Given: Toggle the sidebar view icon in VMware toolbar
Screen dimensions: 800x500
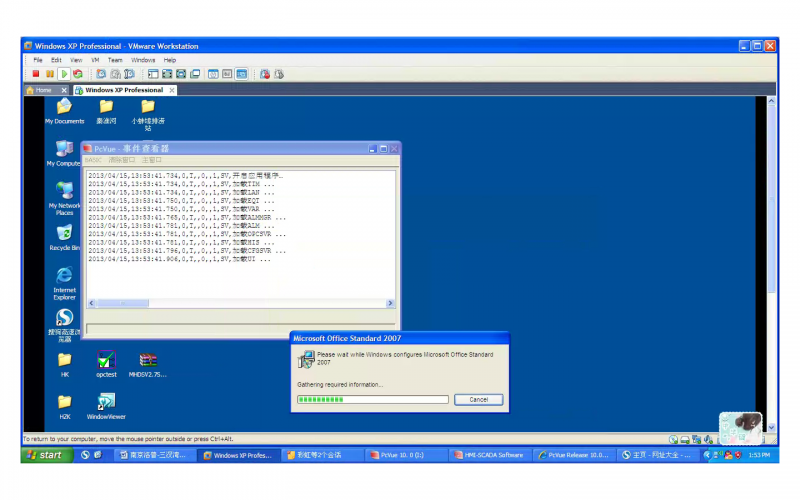Looking at the screenshot, I should pos(153,74).
